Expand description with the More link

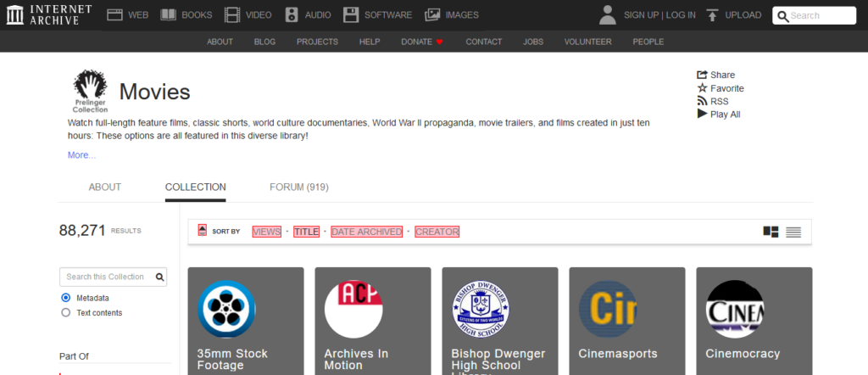tap(81, 155)
